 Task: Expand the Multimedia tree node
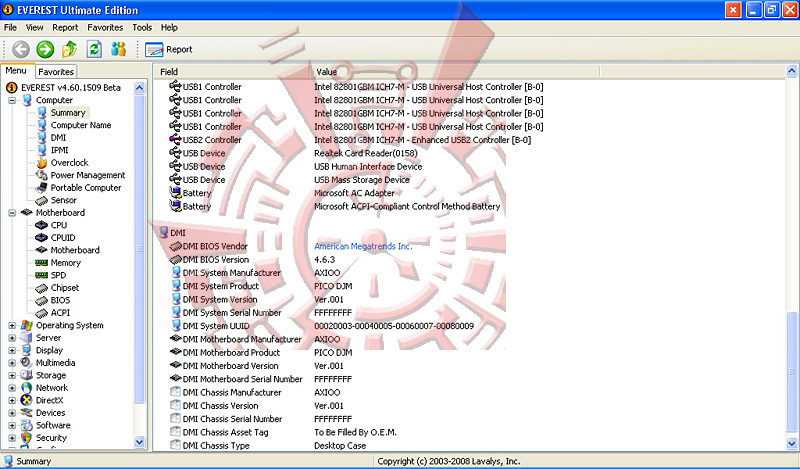12,363
